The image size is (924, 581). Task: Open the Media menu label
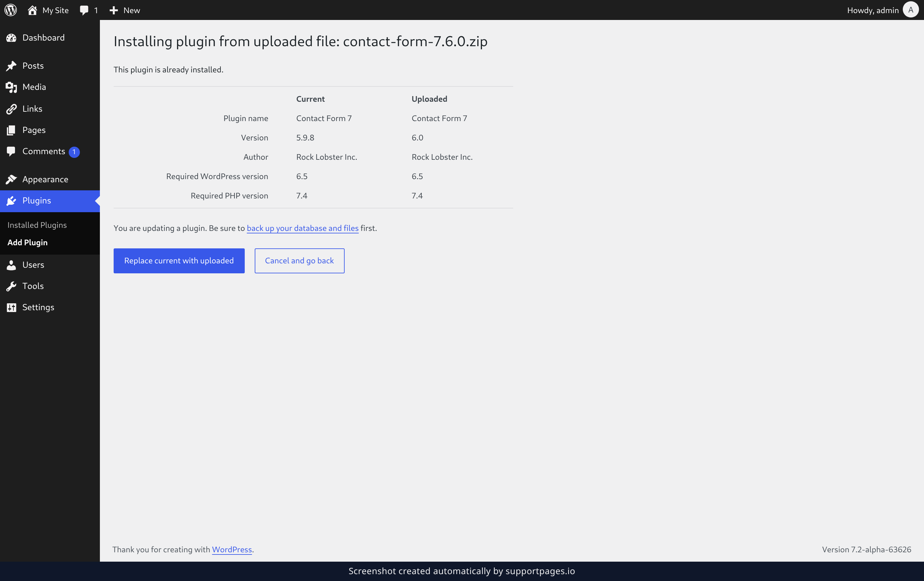pos(34,87)
